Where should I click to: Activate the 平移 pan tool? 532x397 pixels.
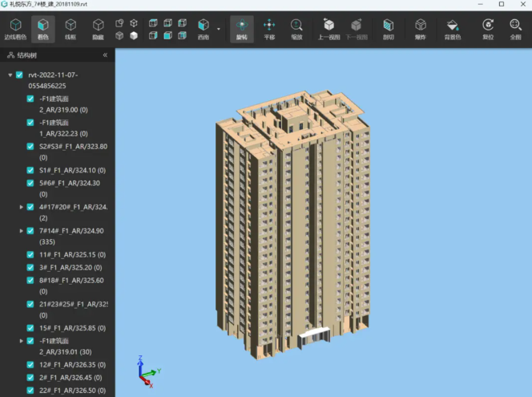(x=269, y=29)
